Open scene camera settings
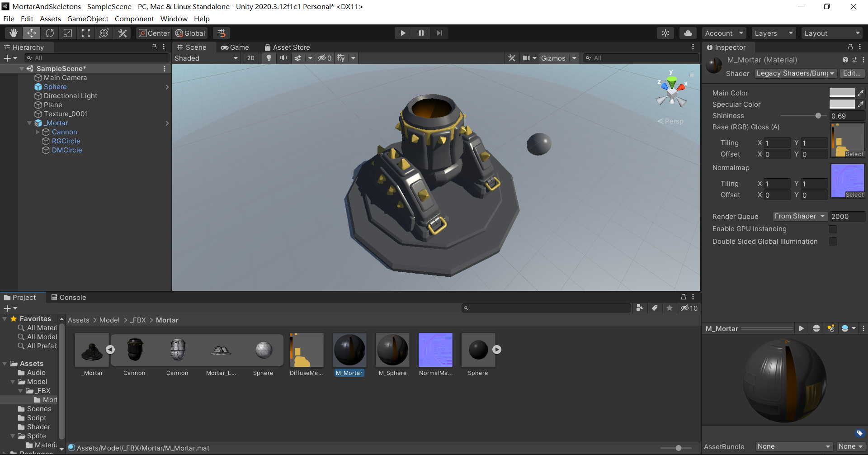Screen dimensions: 868x455 (x=527, y=58)
